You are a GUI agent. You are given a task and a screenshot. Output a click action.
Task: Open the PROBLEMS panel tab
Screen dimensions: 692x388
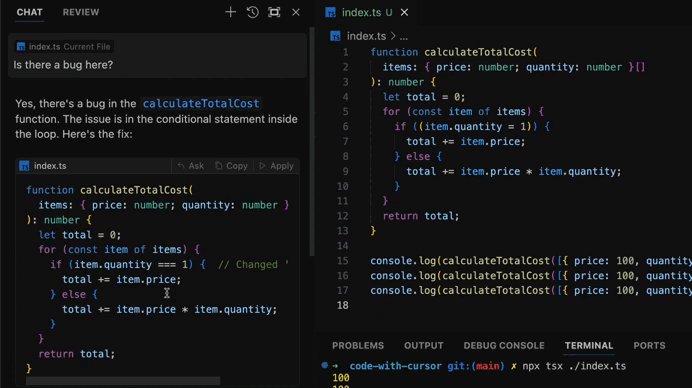pos(358,346)
